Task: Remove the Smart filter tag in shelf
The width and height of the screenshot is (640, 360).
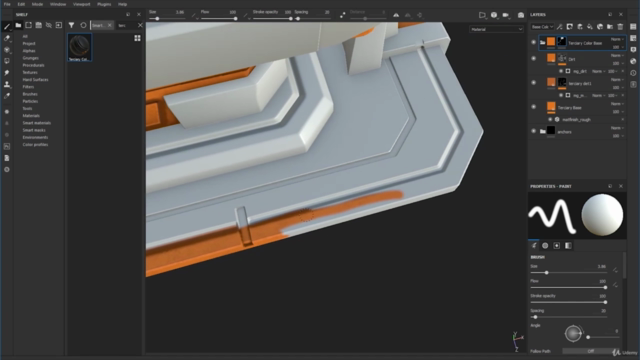Action: point(110,25)
